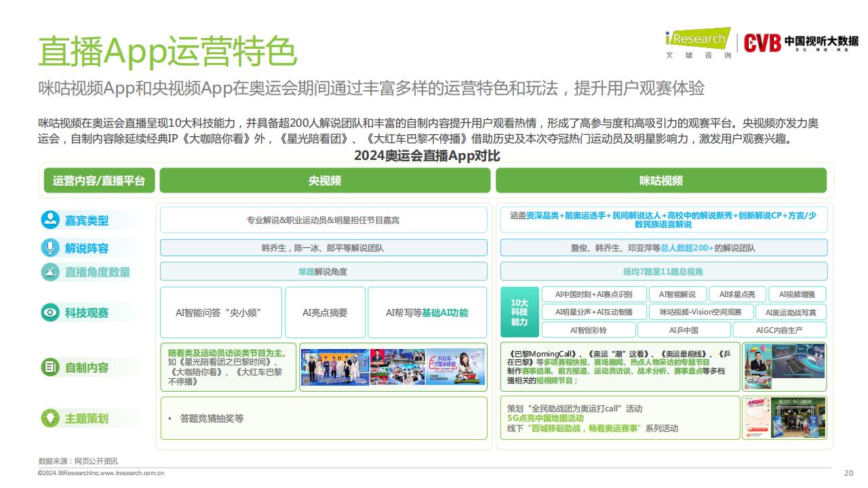This screenshot has width=868, height=488.
Task: Click the AI乒中国 cell
Action: click(x=684, y=330)
